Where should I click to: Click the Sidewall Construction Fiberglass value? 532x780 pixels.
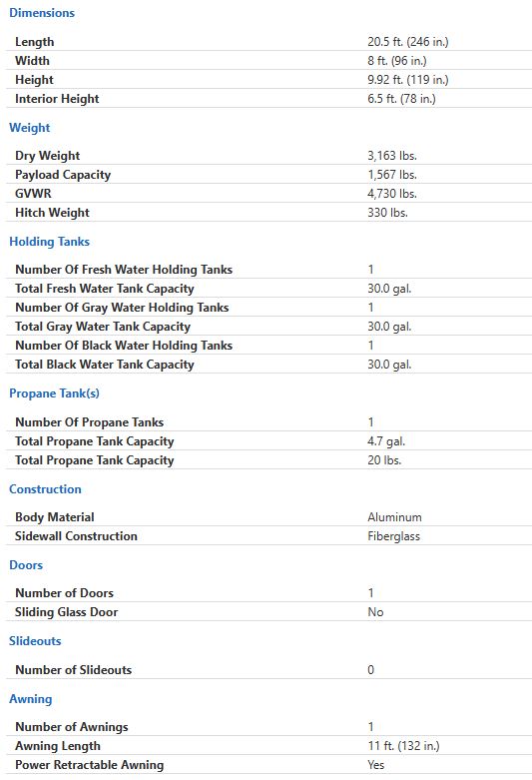tap(394, 536)
